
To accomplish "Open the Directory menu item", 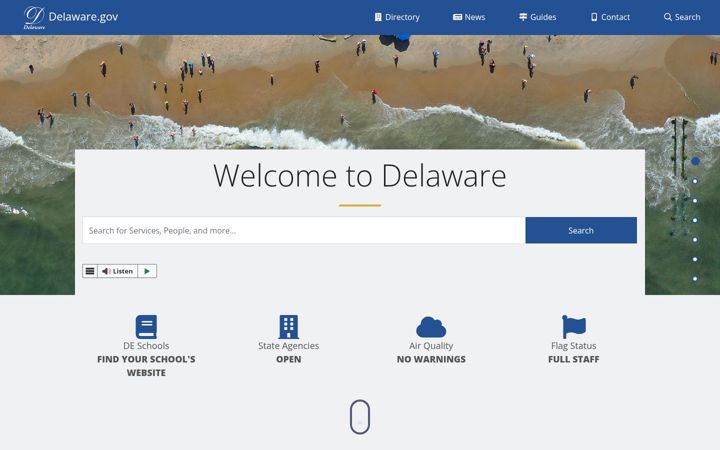I will (x=397, y=17).
